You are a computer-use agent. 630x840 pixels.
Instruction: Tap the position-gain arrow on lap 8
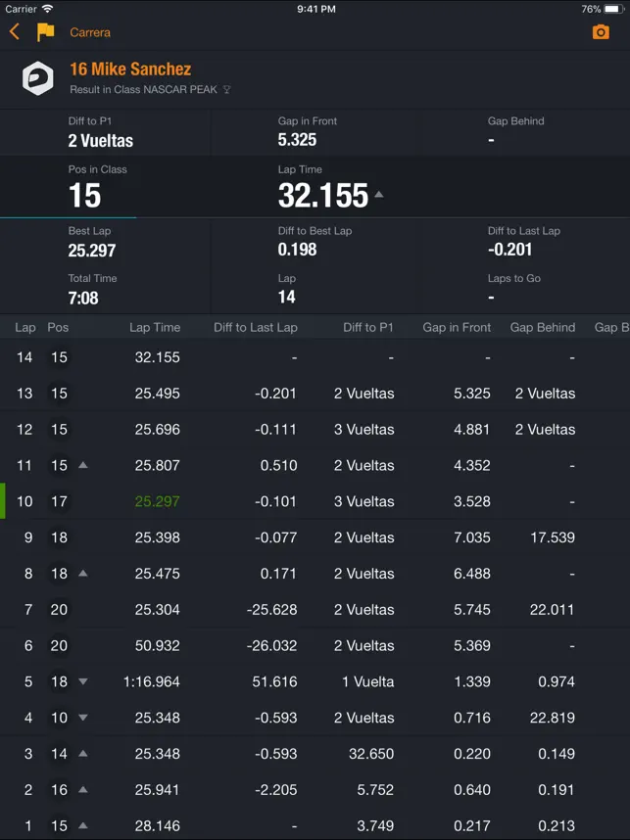click(x=83, y=573)
